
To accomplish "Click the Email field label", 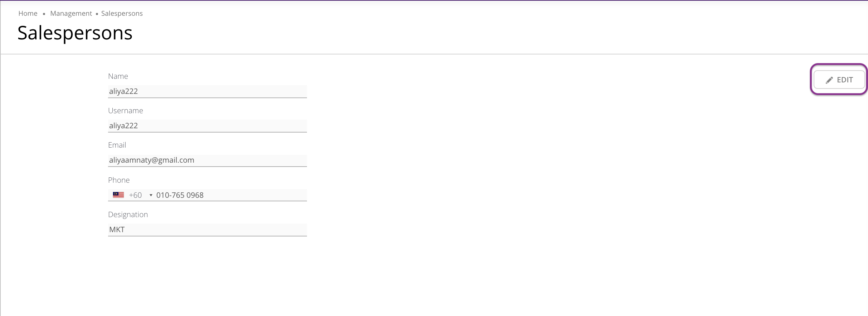I will (117, 145).
